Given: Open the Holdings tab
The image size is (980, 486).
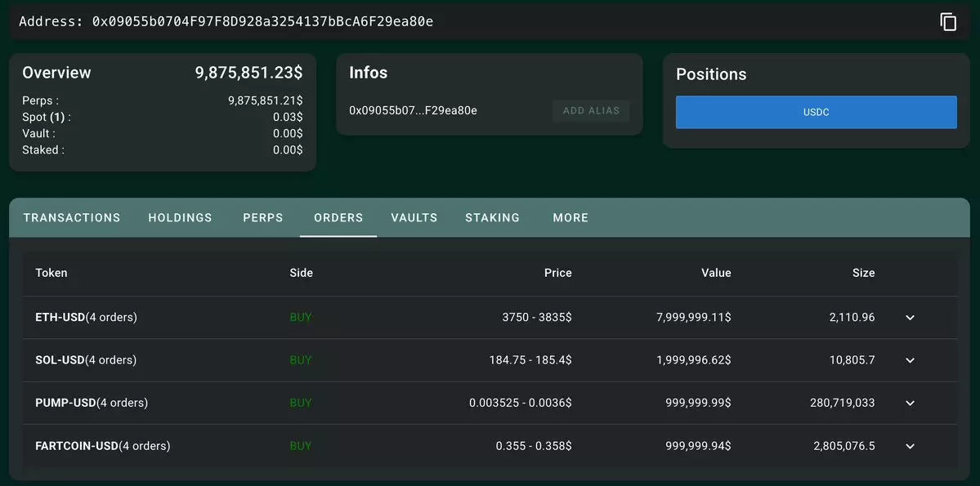Looking at the screenshot, I should pos(180,218).
